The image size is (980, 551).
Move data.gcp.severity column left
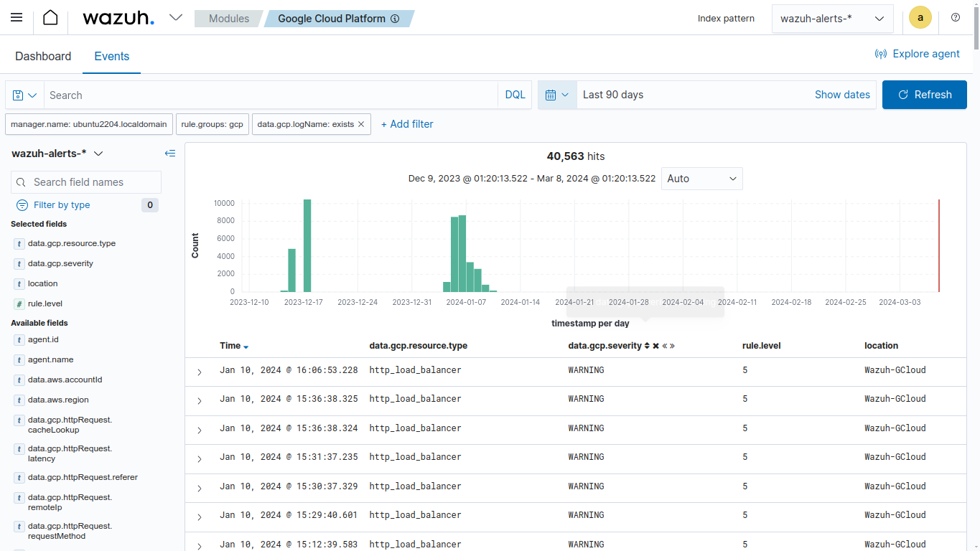tap(665, 346)
